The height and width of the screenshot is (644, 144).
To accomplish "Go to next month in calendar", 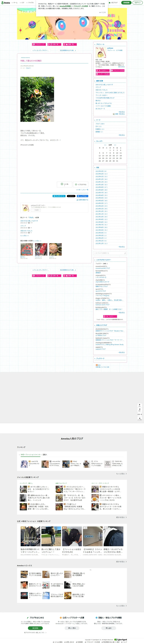I will coord(115,145).
